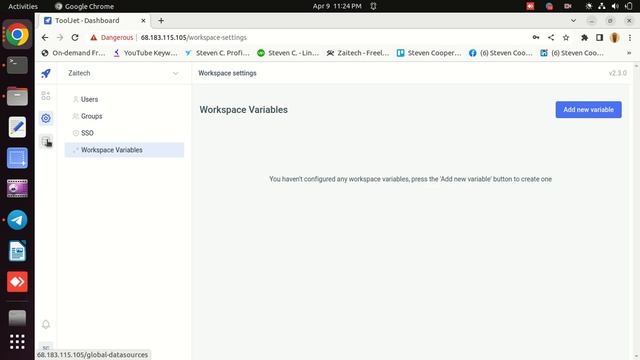The image size is (640, 360).
Task: Toggle the Chrome side panel icon
Action: coord(599,38)
